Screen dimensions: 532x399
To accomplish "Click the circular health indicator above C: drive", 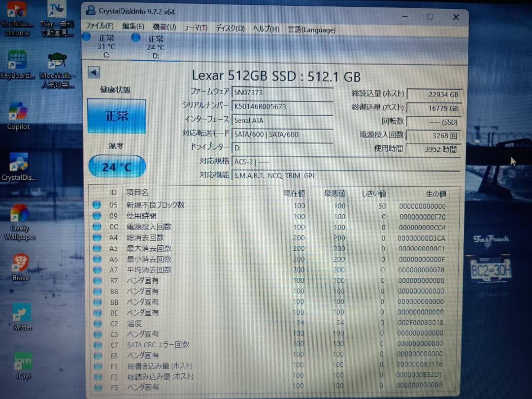I will click(x=86, y=37).
